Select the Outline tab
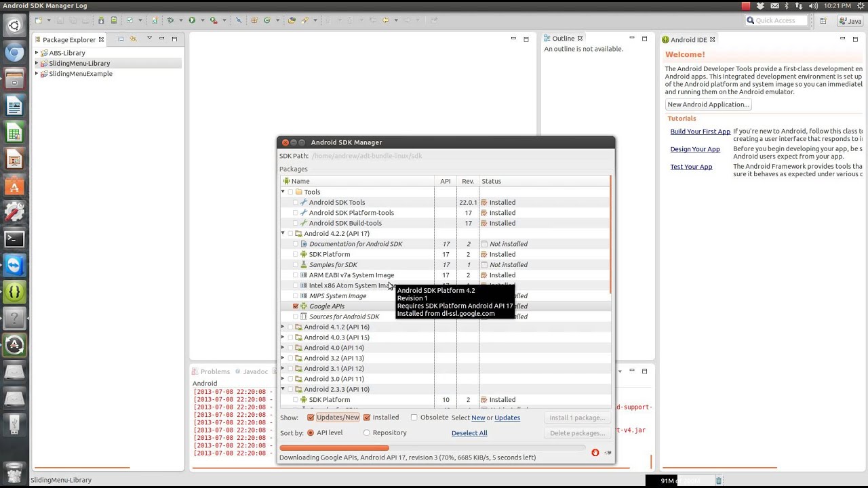Viewport: 868px width, 488px height. point(563,39)
